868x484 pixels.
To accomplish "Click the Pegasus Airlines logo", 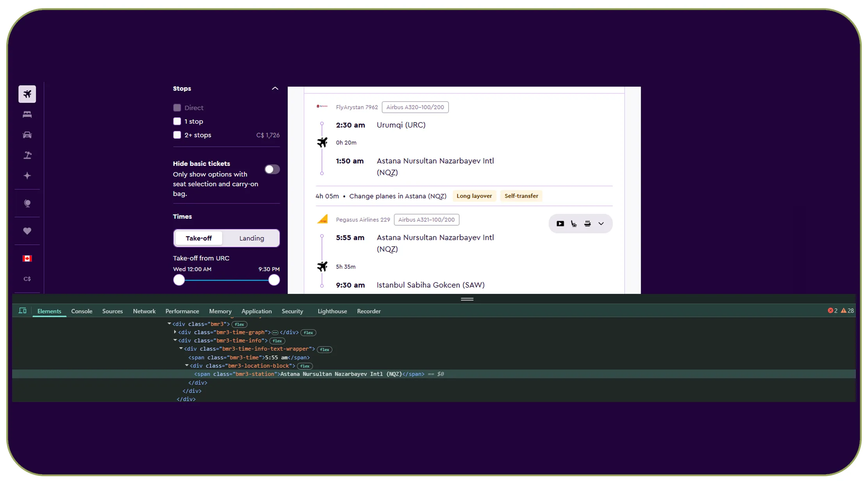I will click(322, 219).
